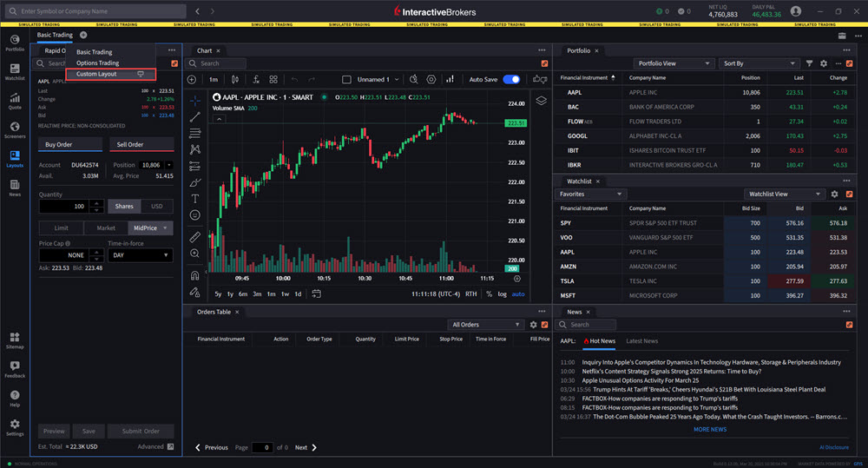Click the Quantity input field

[64, 206]
